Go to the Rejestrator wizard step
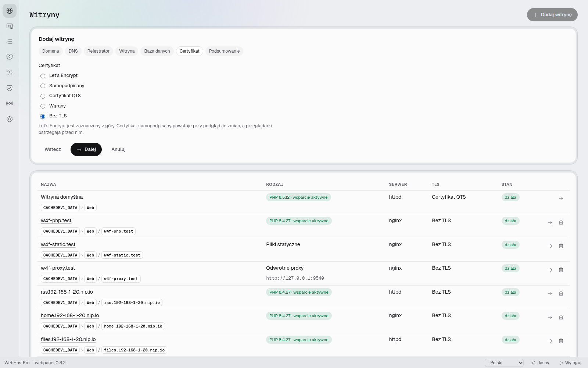This screenshot has height=368, width=588. click(98, 51)
